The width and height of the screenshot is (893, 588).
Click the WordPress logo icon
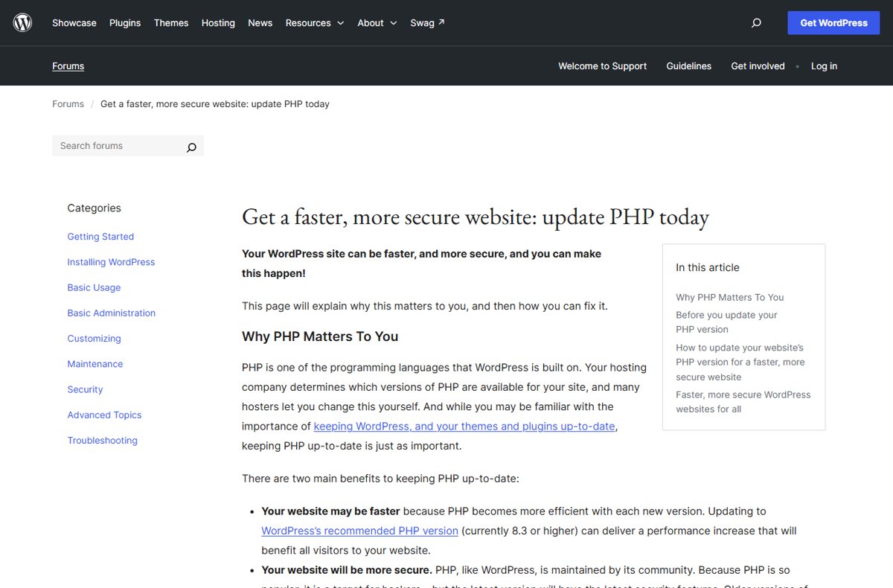pyautogui.click(x=23, y=23)
